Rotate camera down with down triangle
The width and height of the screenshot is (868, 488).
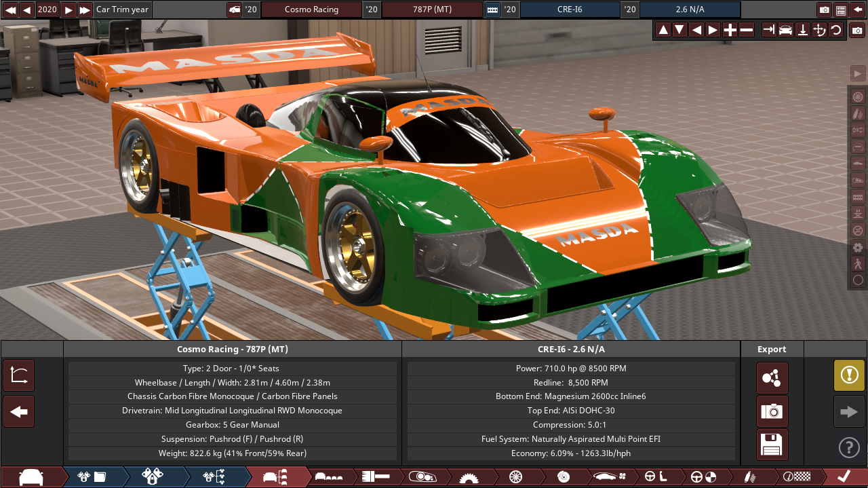point(679,30)
